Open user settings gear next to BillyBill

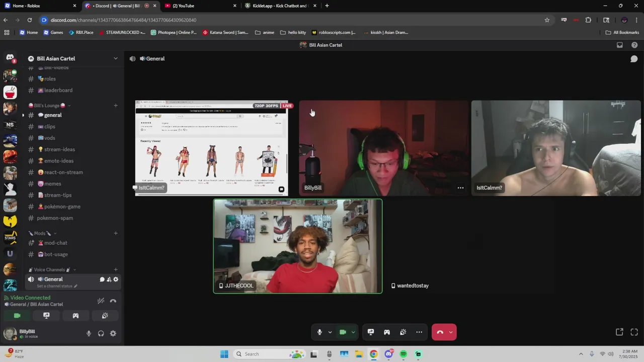tap(113, 333)
